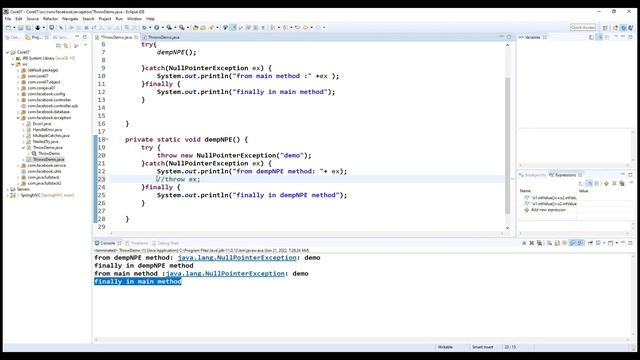Select com.facebook.controller package

49,100
